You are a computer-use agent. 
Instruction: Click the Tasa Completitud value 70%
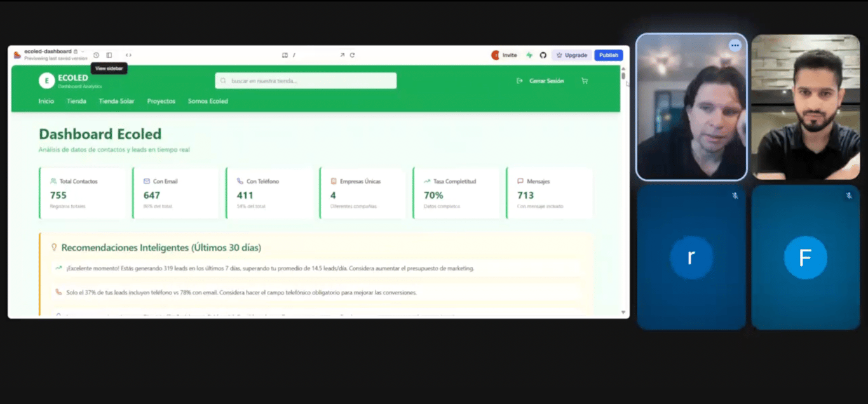coord(433,195)
